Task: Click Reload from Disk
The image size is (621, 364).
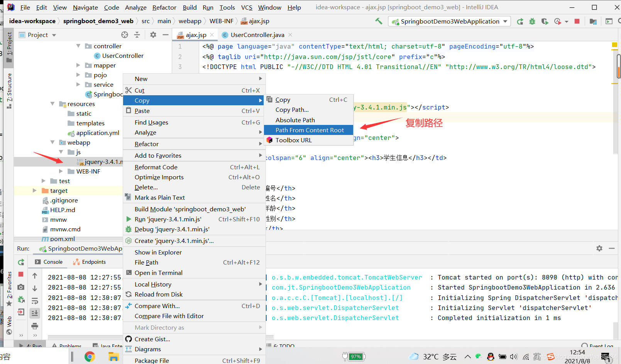Action: [194, 294]
